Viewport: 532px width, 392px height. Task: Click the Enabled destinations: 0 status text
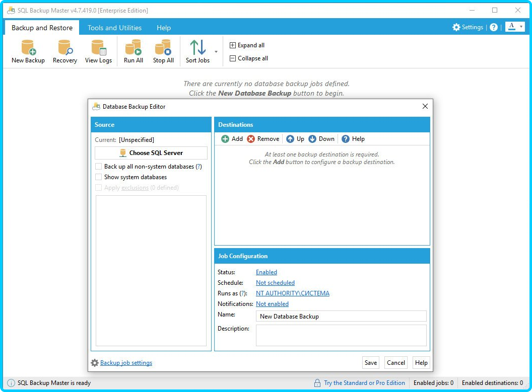pos(492,383)
